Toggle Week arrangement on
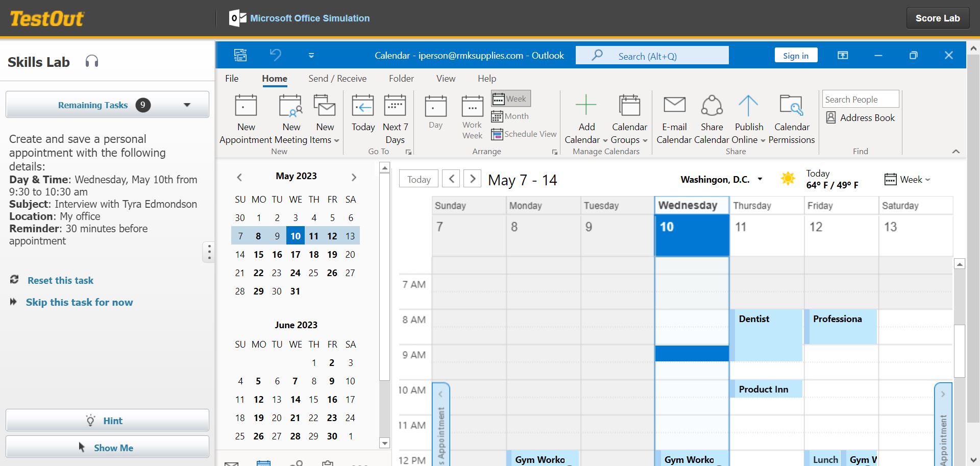The image size is (980, 466). [510, 98]
